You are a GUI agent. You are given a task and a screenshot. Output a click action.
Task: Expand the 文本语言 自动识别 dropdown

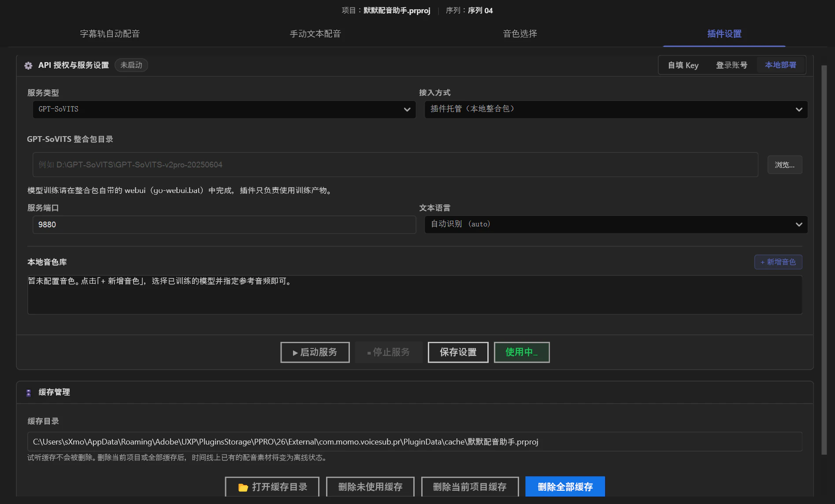pos(616,224)
